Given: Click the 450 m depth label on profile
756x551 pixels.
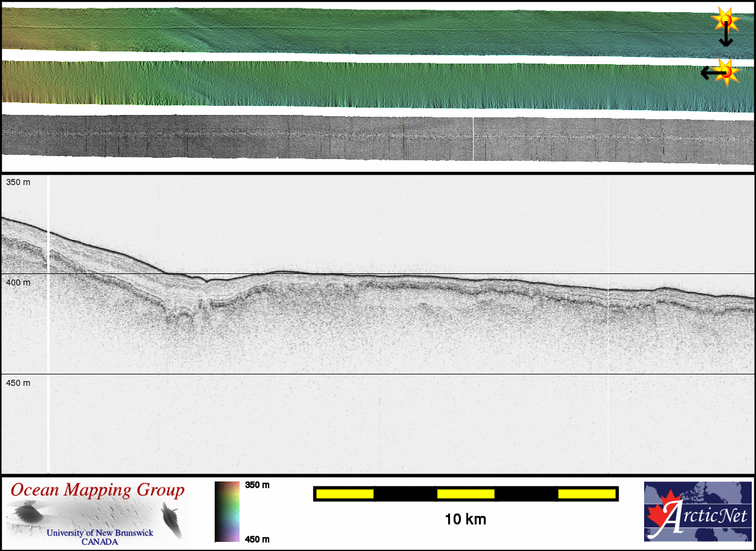Looking at the screenshot, I should 18,383.
